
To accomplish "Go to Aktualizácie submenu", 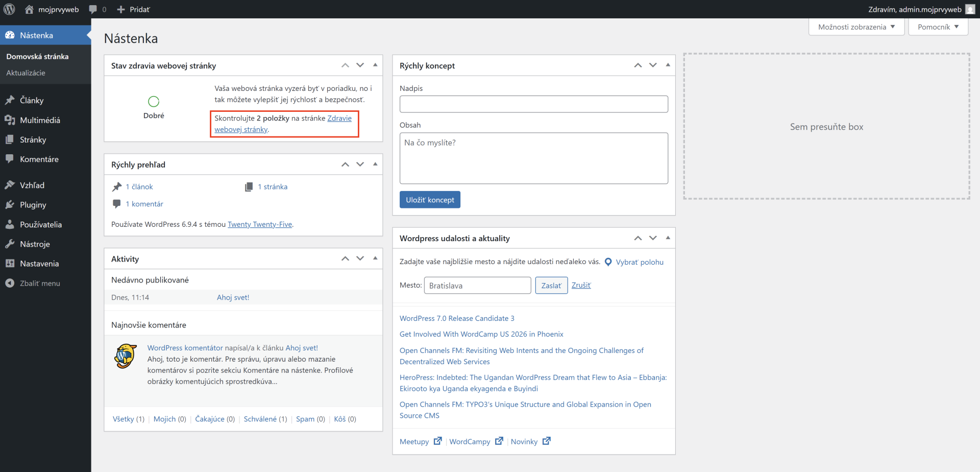I will (x=26, y=73).
